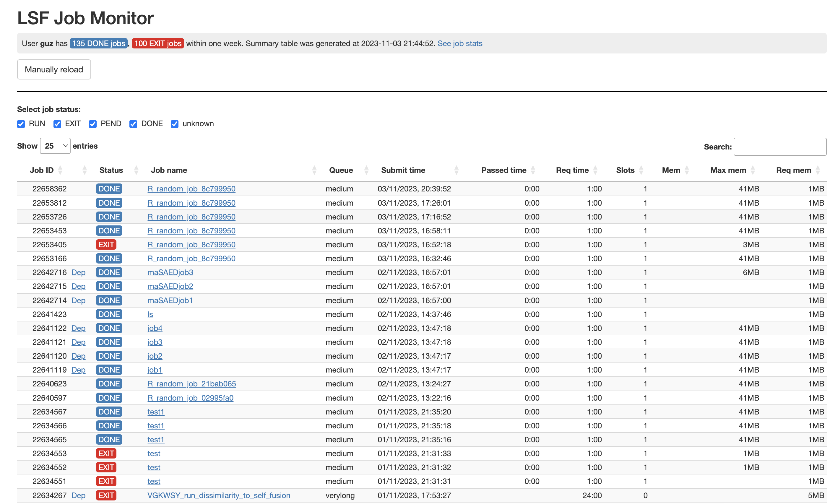
Task: Show Dep link for job 22641122
Action: [78, 329]
